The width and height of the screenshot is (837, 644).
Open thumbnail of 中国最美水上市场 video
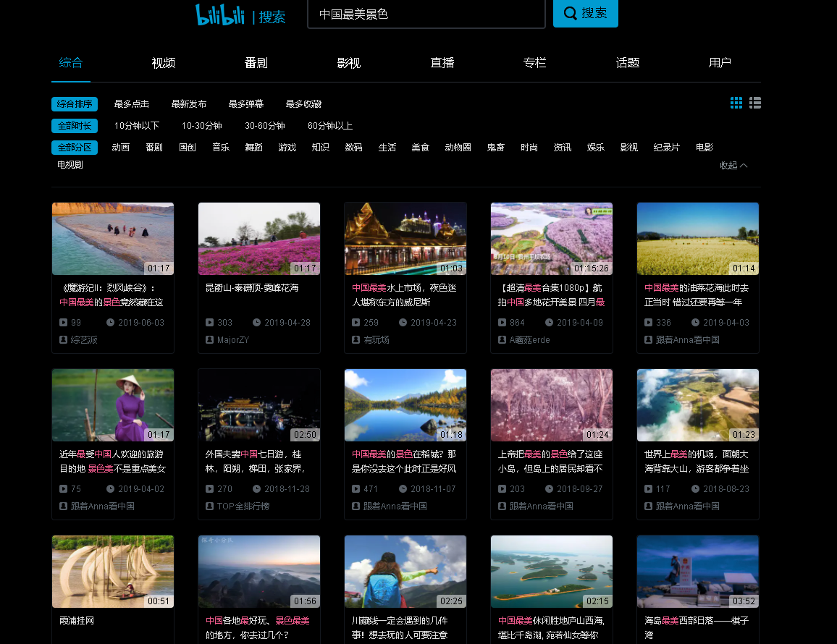405,239
